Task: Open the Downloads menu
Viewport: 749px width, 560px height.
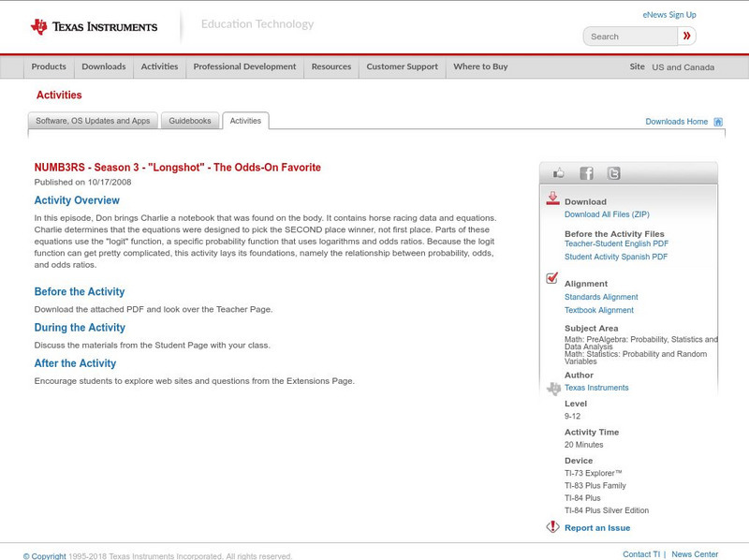Action: (x=104, y=66)
